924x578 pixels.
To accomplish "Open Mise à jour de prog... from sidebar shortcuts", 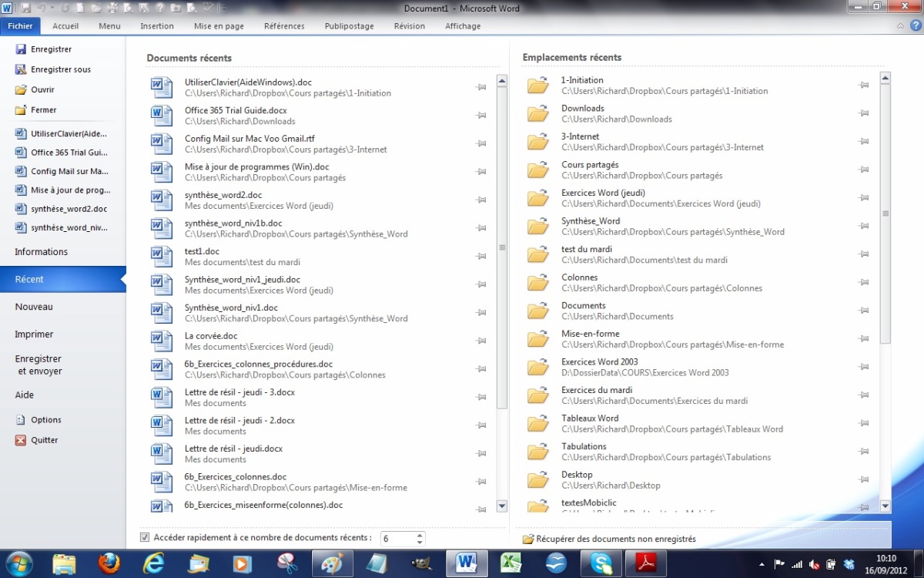I will click(x=63, y=190).
